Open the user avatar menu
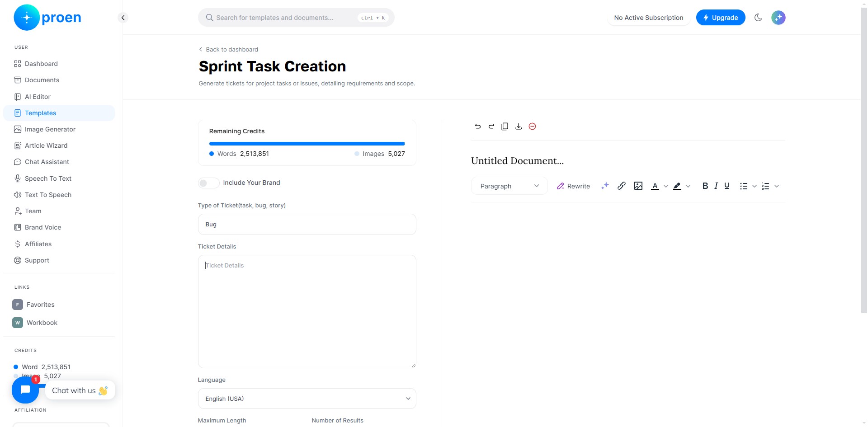The image size is (868, 427). pyautogui.click(x=778, y=18)
